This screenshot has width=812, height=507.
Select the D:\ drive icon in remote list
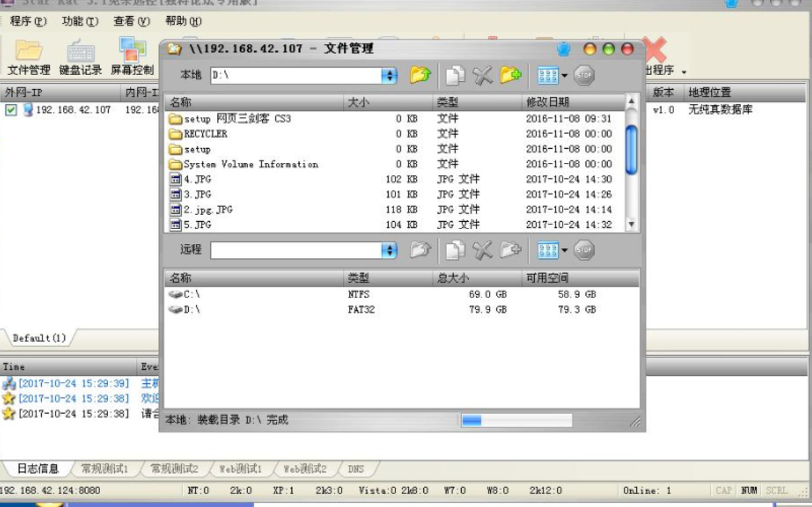pyautogui.click(x=176, y=310)
